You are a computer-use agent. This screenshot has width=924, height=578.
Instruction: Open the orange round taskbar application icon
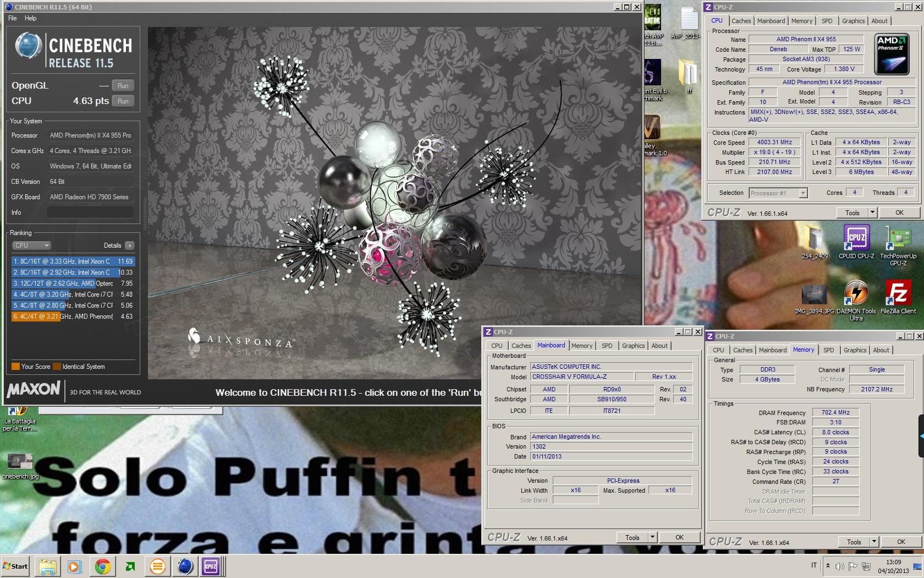(x=158, y=566)
